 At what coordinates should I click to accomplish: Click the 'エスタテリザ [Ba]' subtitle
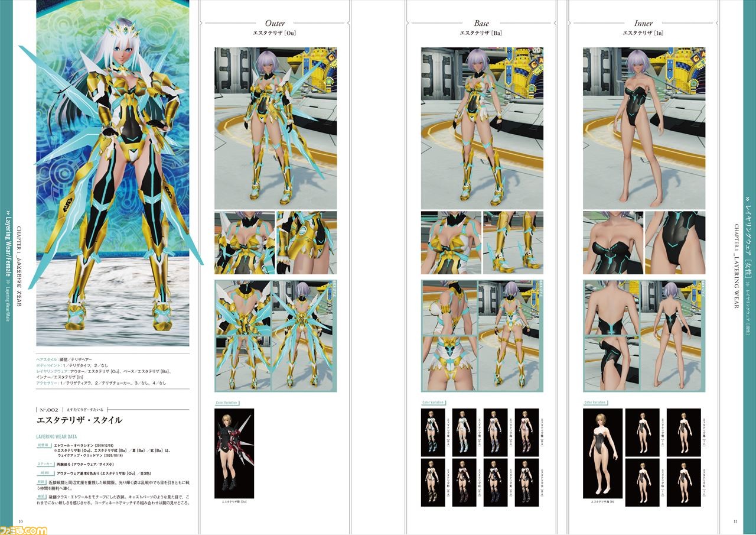coord(481,33)
